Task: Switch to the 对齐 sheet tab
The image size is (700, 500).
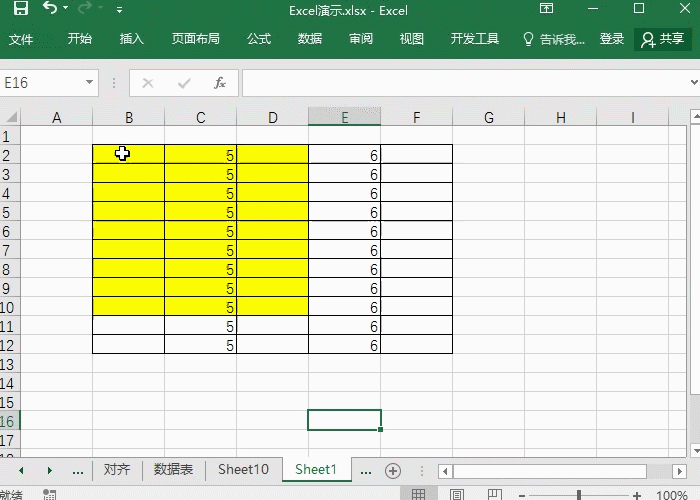Action: tap(117, 470)
